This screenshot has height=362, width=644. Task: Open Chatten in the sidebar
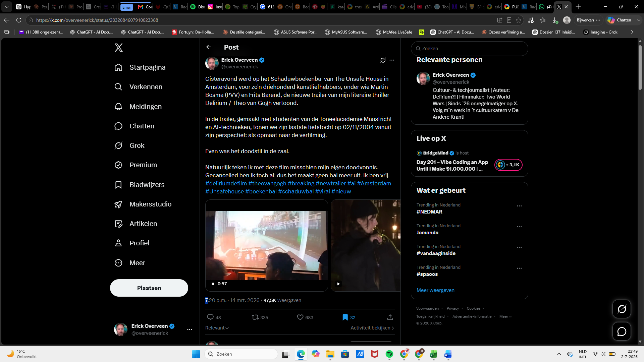point(134,126)
